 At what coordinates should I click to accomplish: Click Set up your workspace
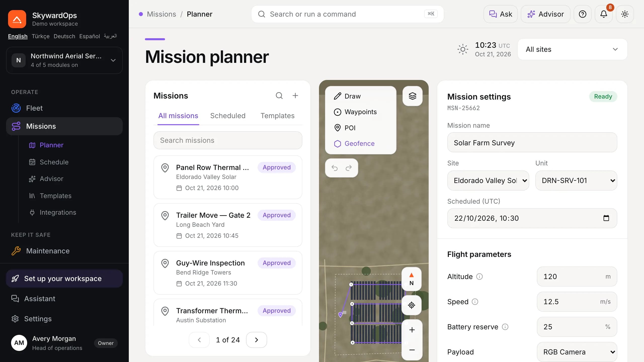click(64, 279)
